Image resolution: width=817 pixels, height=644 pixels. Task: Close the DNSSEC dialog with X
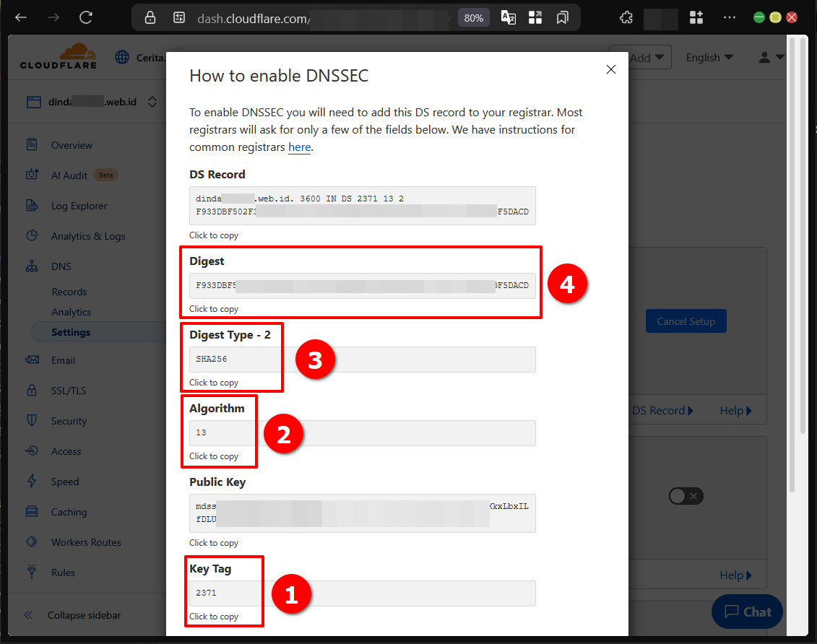pos(611,69)
